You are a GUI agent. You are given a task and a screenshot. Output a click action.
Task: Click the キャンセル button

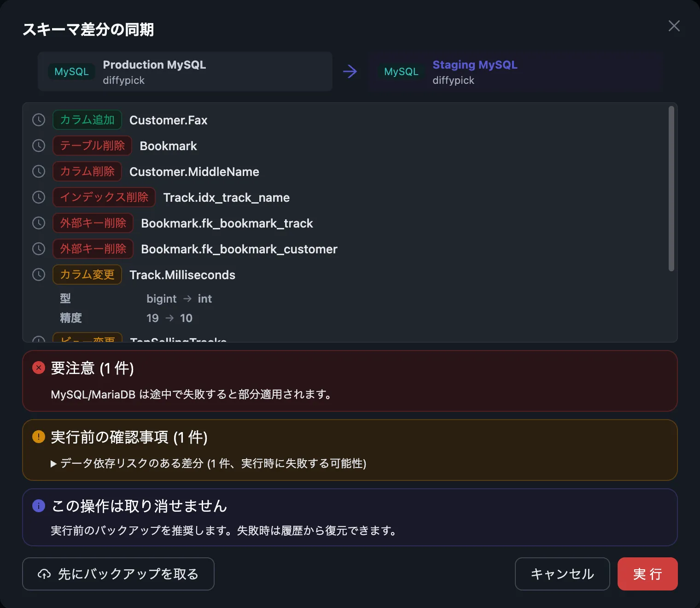562,574
